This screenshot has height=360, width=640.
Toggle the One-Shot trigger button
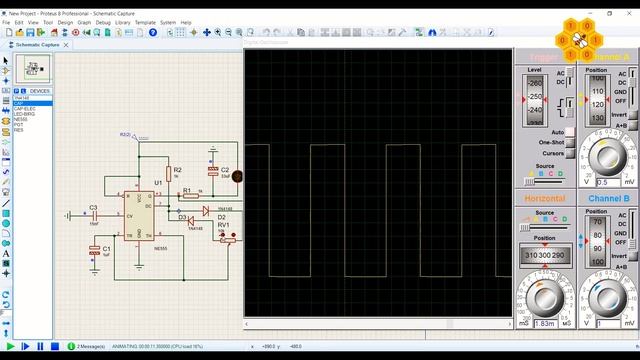pyautogui.click(x=570, y=142)
